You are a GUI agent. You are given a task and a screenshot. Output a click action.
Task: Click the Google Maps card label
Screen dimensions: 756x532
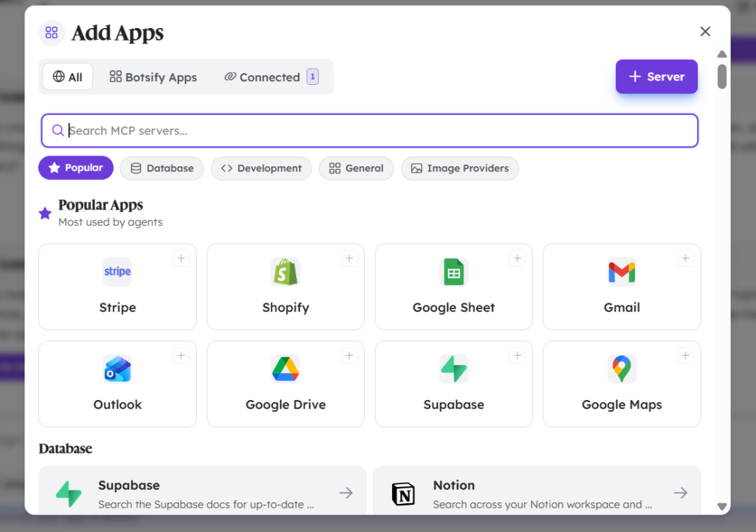[x=622, y=405]
